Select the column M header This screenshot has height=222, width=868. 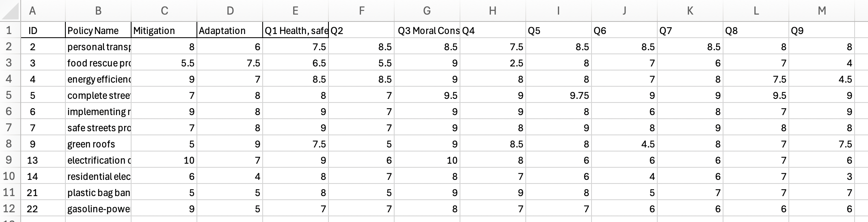point(822,11)
